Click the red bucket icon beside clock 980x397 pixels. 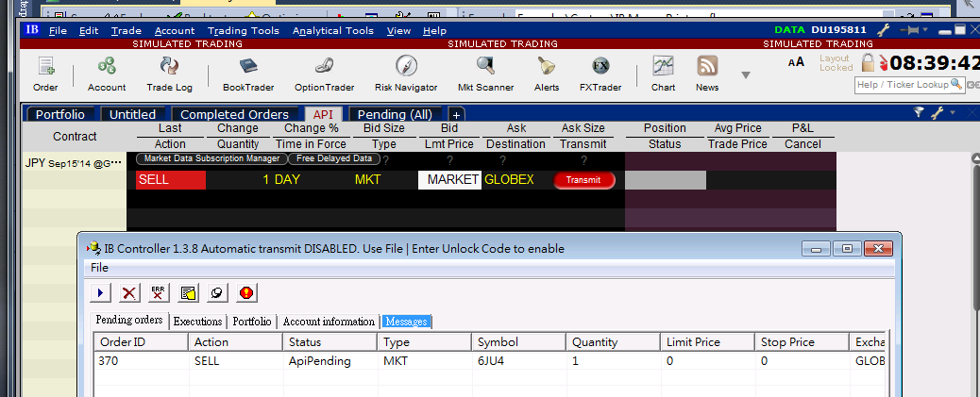[883, 63]
